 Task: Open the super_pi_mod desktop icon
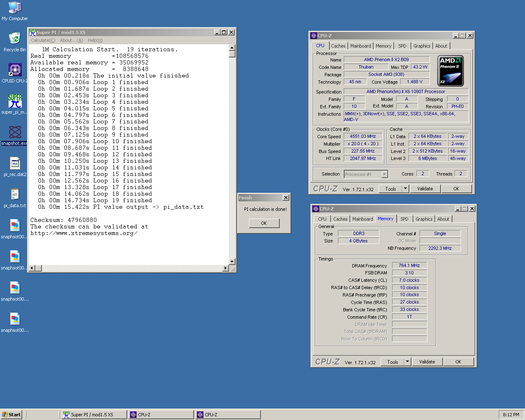(x=15, y=101)
